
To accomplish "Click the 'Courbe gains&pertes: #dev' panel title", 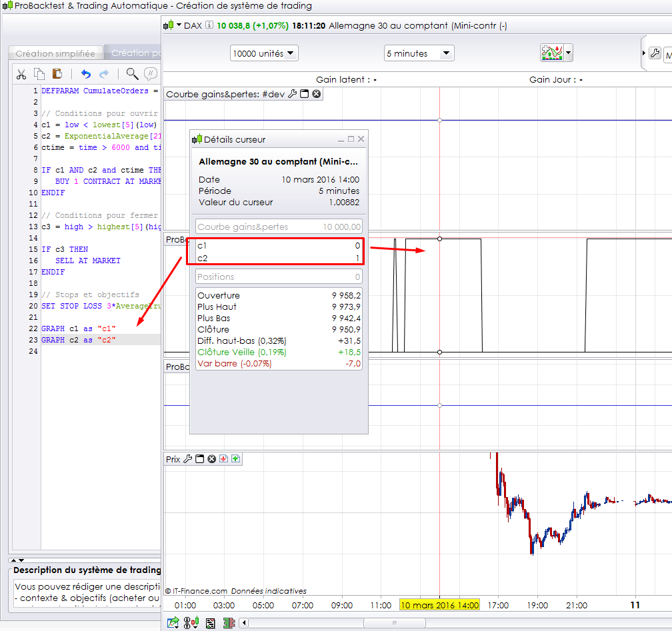I will 225,94.
